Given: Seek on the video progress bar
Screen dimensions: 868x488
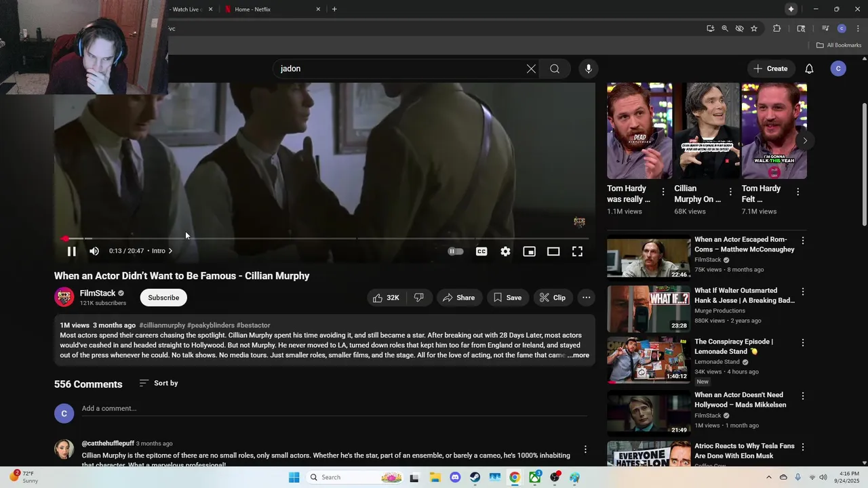Looking at the screenshot, I should (x=325, y=239).
